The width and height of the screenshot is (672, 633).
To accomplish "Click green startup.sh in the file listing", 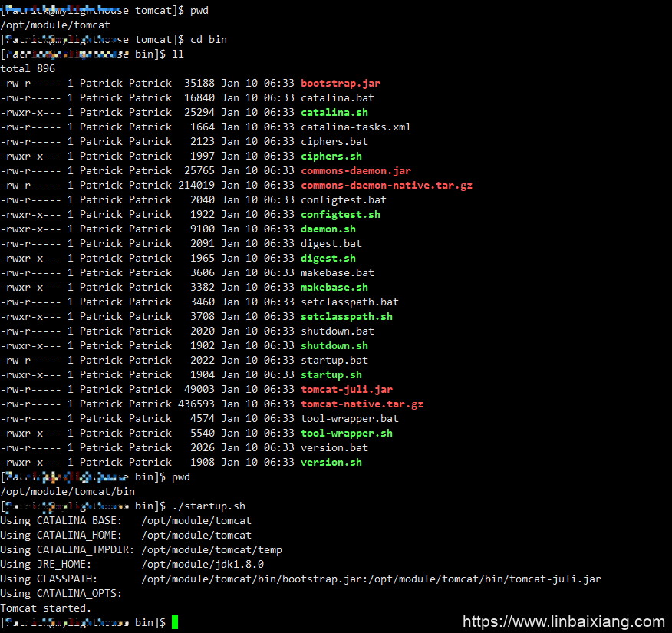I will pos(331,374).
